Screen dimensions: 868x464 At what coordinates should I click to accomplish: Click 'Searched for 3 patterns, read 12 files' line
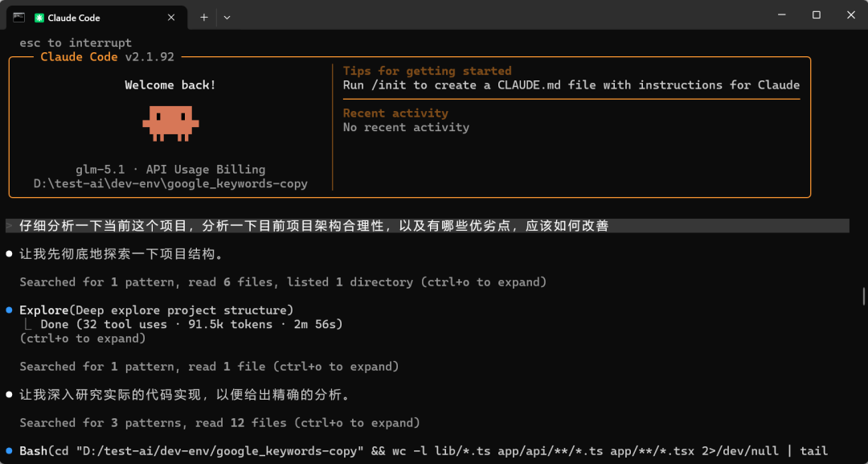pos(219,423)
